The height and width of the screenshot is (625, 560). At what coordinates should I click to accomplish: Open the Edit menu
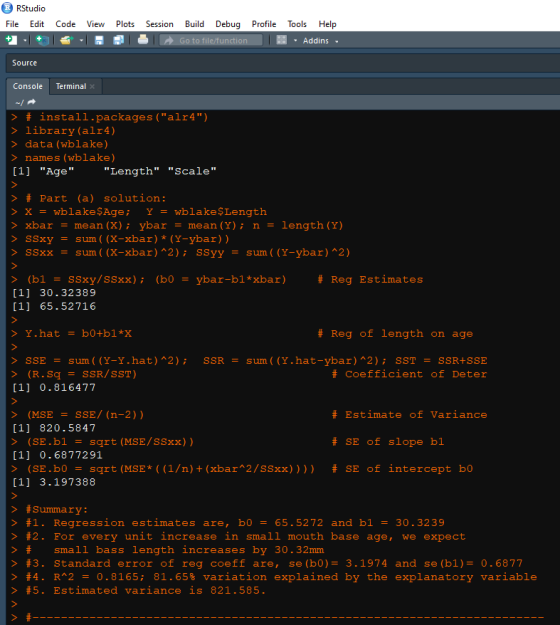37,24
